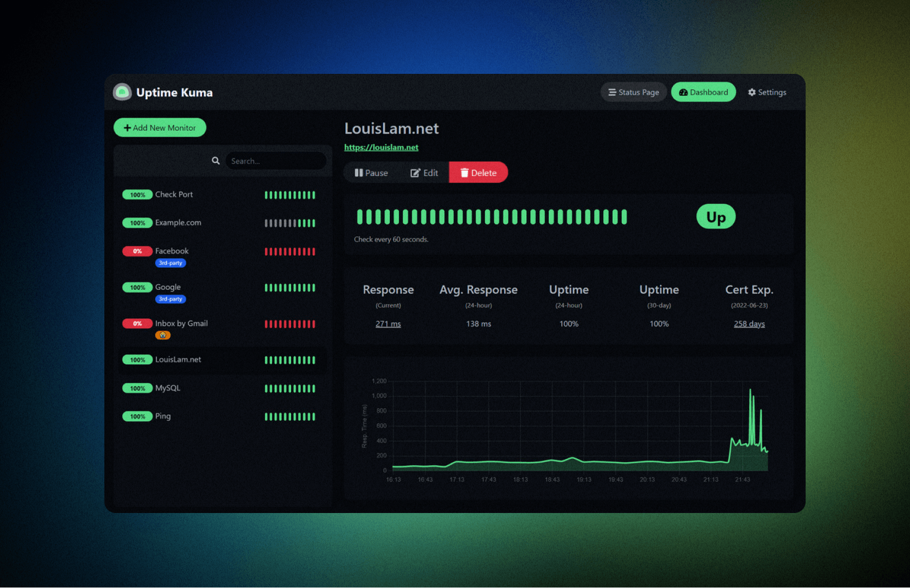
Task: Switch to the Dashboard tab
Action: pos(704,92)
